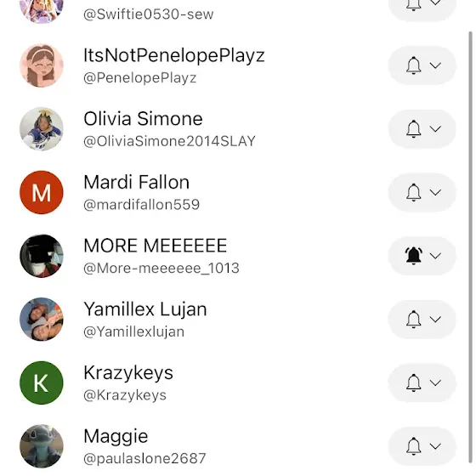
Task: Open Maggie's Stitch avatar thumbnail
Action: point(42,446)
